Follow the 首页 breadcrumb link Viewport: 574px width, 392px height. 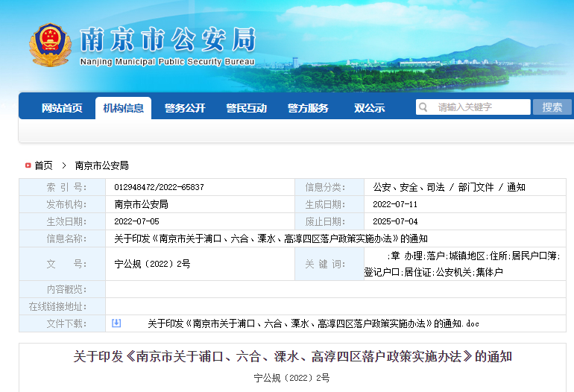pos(44,165)
